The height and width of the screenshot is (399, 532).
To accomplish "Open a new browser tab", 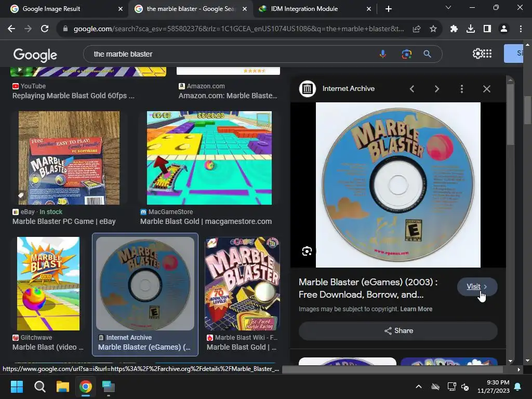I will tap(389, 9).
